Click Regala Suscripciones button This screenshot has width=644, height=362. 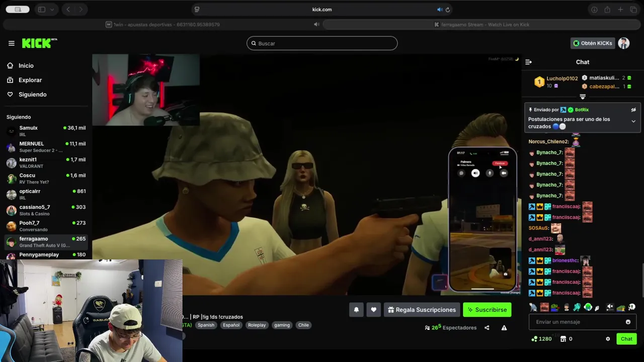(x=422, y=310)
